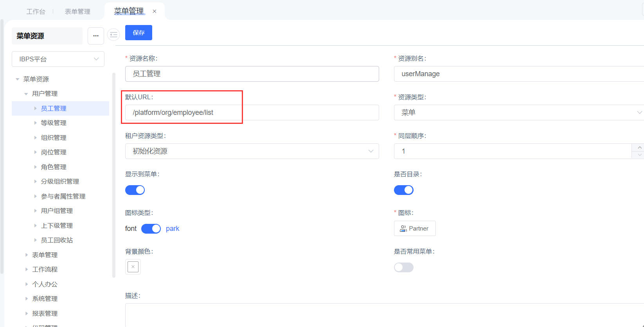Switch to the 表单管理 tab
Image resolution: width=644 pixels, height=327 pixels.
pyautogui.click(x=77, y=12)
